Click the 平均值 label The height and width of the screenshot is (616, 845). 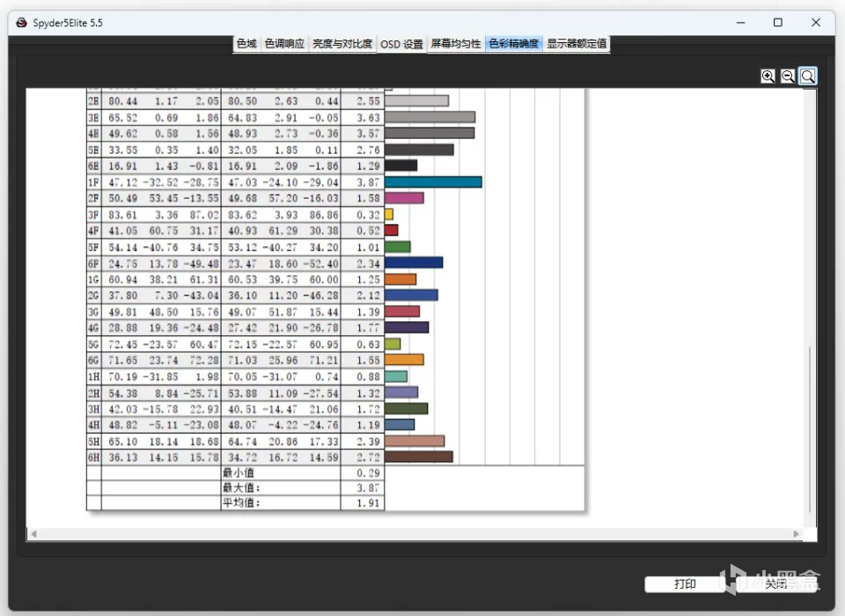pos(241,502)
